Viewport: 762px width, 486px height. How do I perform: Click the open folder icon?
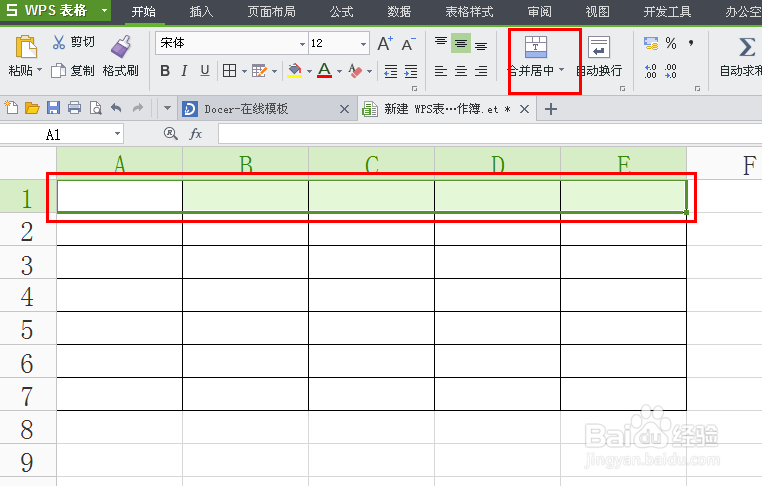click(32, 107)
